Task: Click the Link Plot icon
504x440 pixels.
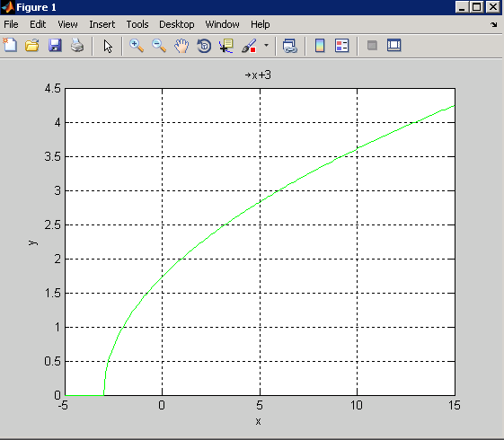Action: click(x=290, y=45)
